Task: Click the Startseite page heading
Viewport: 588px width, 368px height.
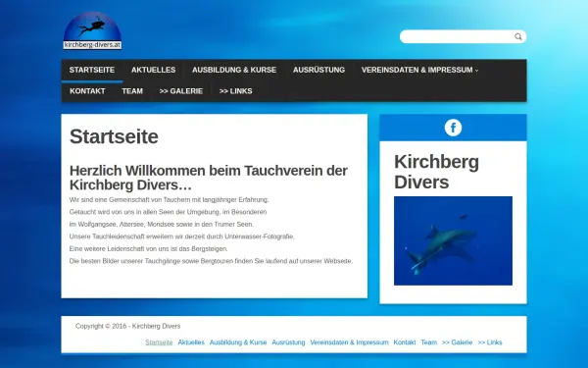Action: [114, 136]
